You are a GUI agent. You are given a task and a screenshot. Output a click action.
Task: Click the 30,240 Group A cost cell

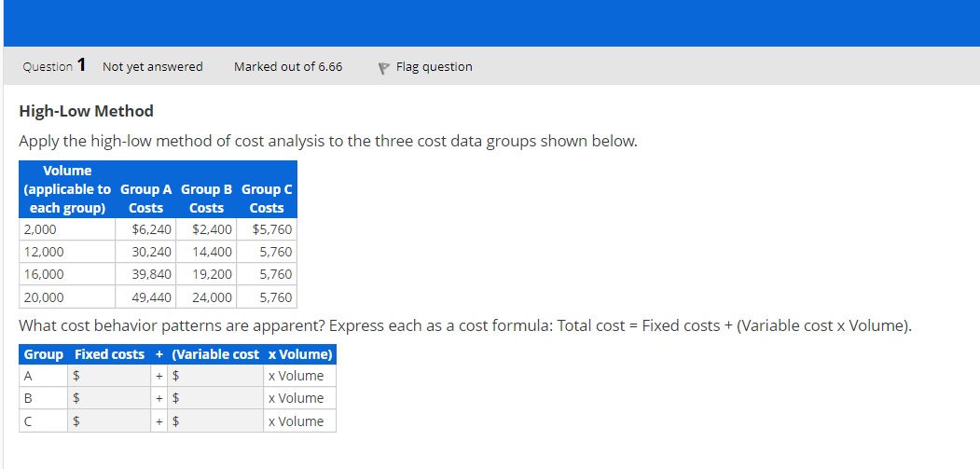pos(145,252)
